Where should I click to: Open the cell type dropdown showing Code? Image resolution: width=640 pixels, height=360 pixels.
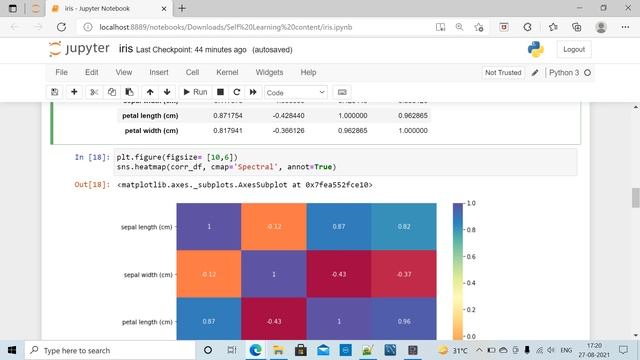tap(296, 93)
